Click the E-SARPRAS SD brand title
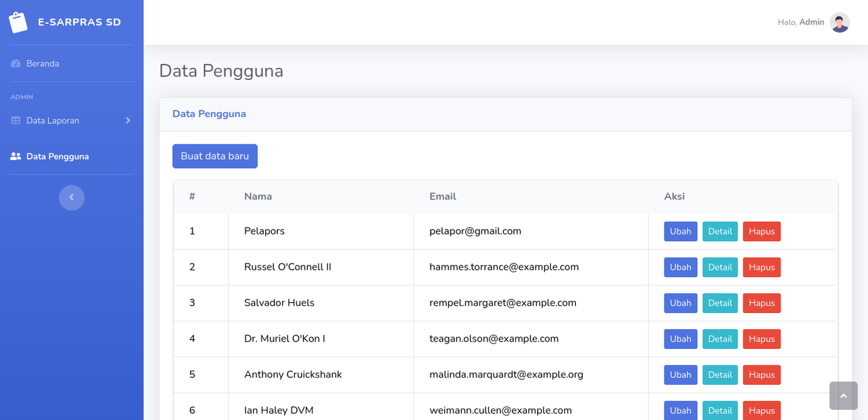868x420 pixels. click(x=79, y=22)
